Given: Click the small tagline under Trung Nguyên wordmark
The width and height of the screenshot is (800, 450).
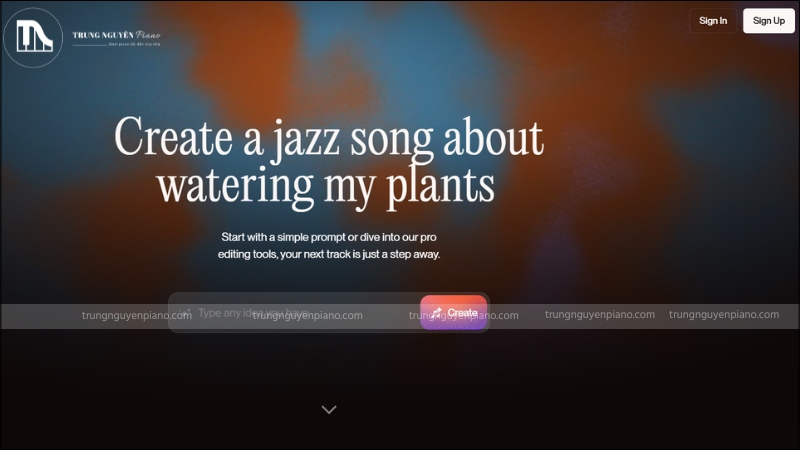Looking at the screenshot, I should pyautogui.click(x=134, y=44).
